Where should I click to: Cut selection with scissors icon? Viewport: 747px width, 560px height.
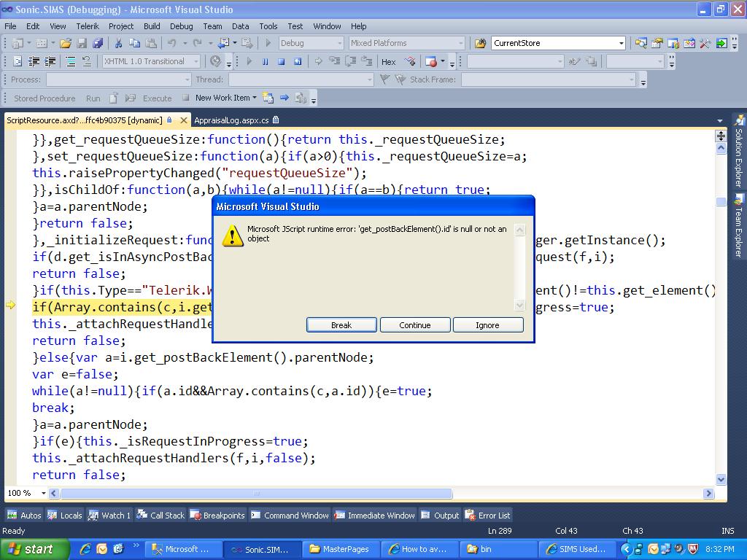[119, 43]
